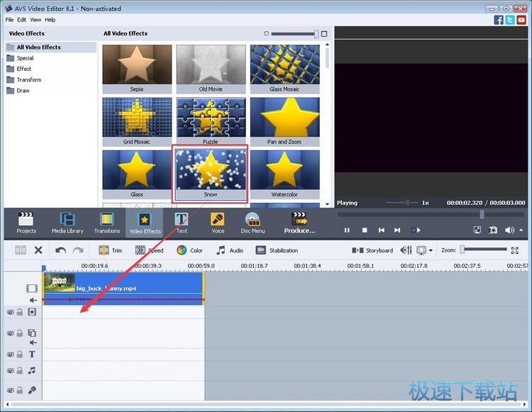Screen dimensions: 532x412
Task: Open the Voice recording panel
Action: (218, 223)
